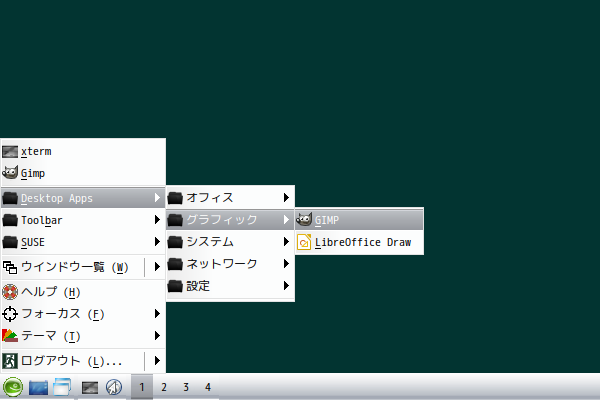
Task: Click the SUSE folder icon
Action: pyautogui.click(x=10, y=242)
